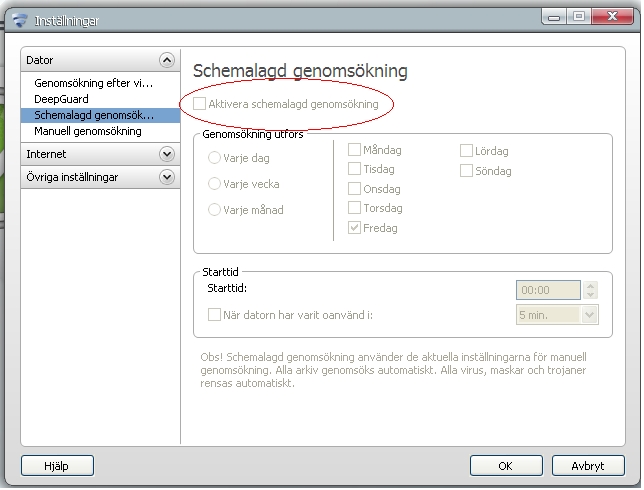Enable Aktivera schemalagd genomsökning checkbox
644x490 pixels.
coord(199,104)
